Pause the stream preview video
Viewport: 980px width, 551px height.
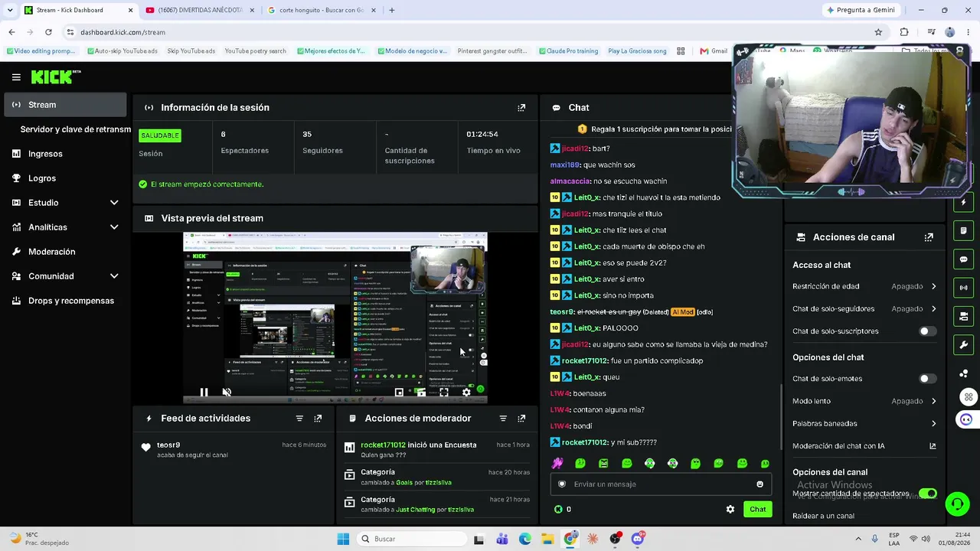204,393
